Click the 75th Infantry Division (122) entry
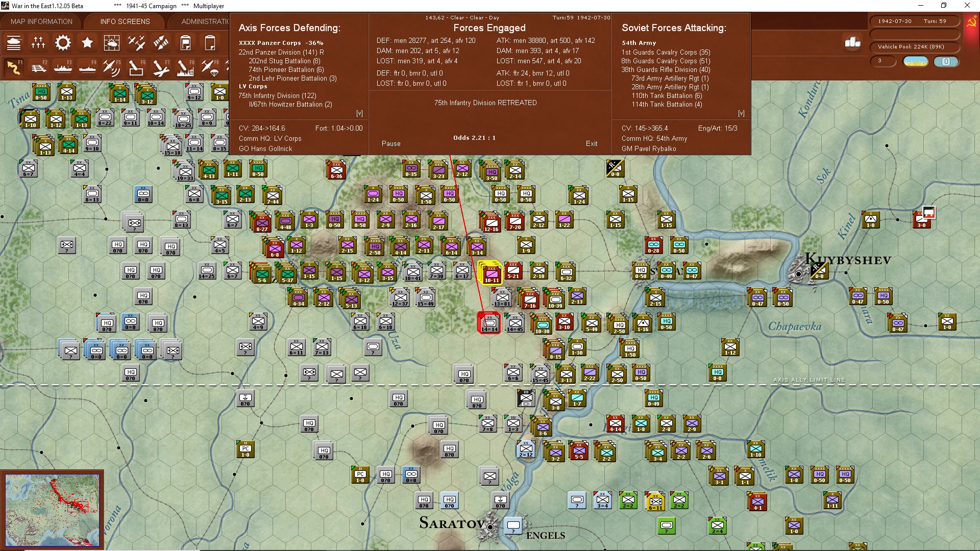 pyautogui.click(x=277, y=95)
